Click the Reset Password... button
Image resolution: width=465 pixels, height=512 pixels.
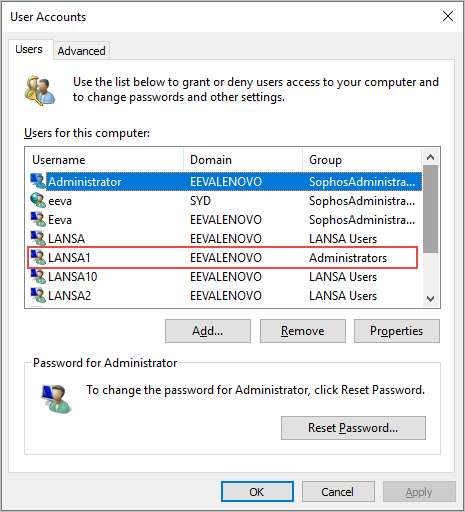(353, 428)
